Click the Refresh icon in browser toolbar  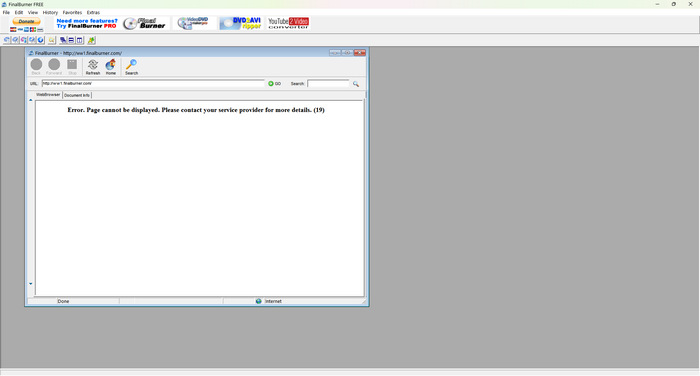pos(93,67)
